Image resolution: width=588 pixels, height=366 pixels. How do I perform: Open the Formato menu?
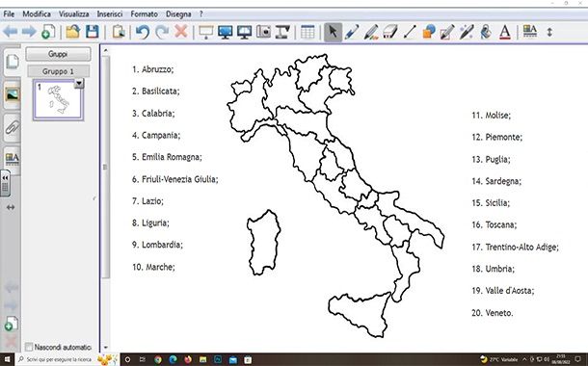point(144,14)
